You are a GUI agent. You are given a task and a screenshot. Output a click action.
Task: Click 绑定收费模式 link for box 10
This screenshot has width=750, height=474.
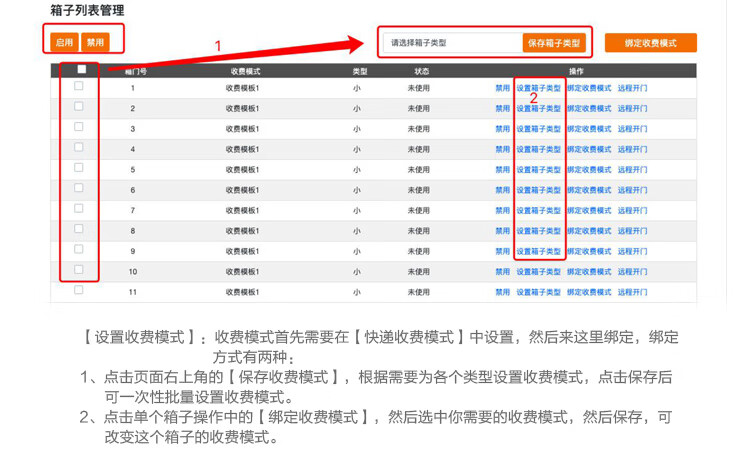589,272
